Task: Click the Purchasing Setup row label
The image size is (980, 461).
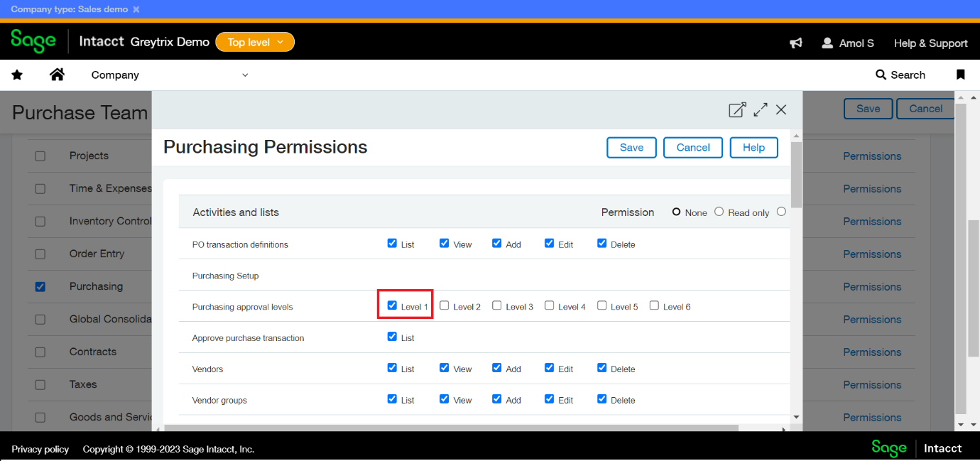Action: pyautogui.click(x=225, y=276)
